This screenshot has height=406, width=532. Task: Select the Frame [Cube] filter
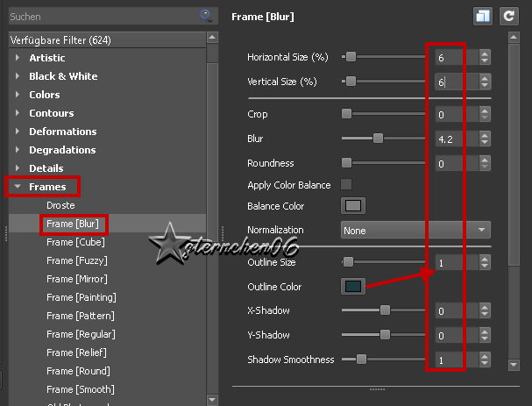tap(74, 242)
